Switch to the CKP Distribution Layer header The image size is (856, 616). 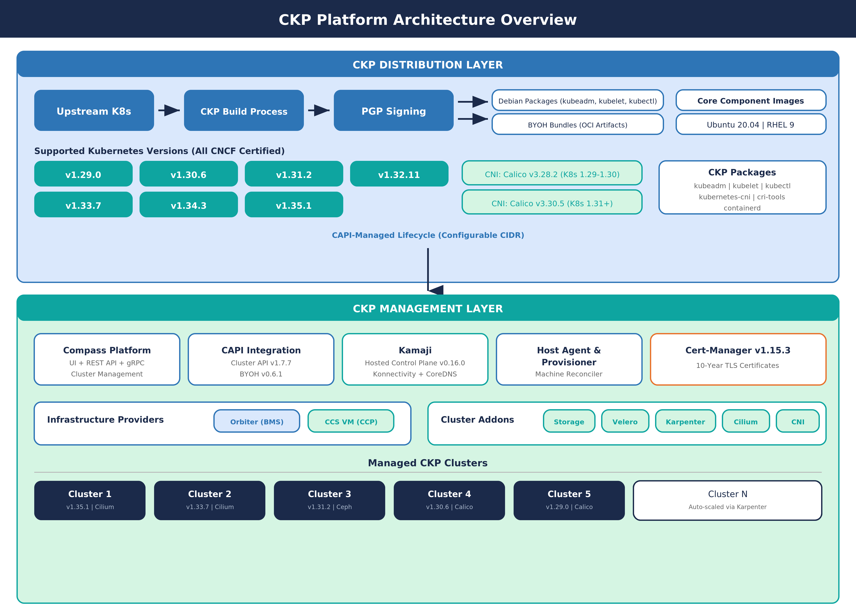click(x=428, y=65)
